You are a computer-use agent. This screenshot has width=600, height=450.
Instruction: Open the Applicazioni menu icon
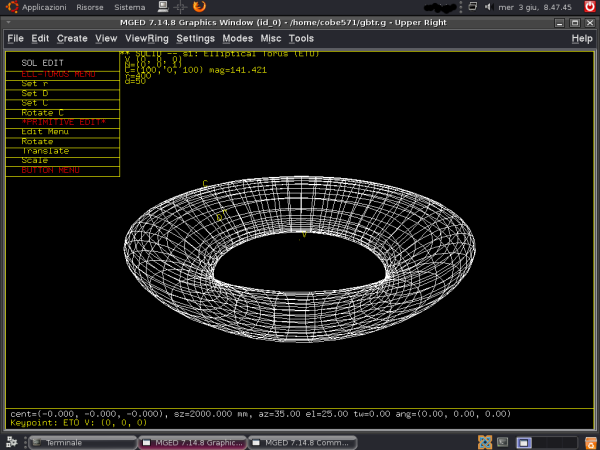point(11,6)
